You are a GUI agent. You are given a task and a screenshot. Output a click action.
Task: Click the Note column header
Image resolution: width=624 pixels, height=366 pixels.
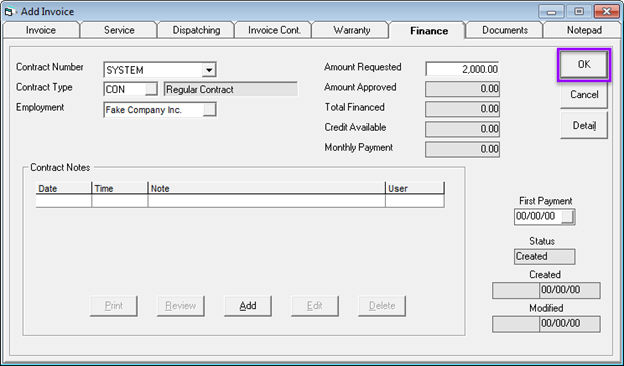(266, 189)
